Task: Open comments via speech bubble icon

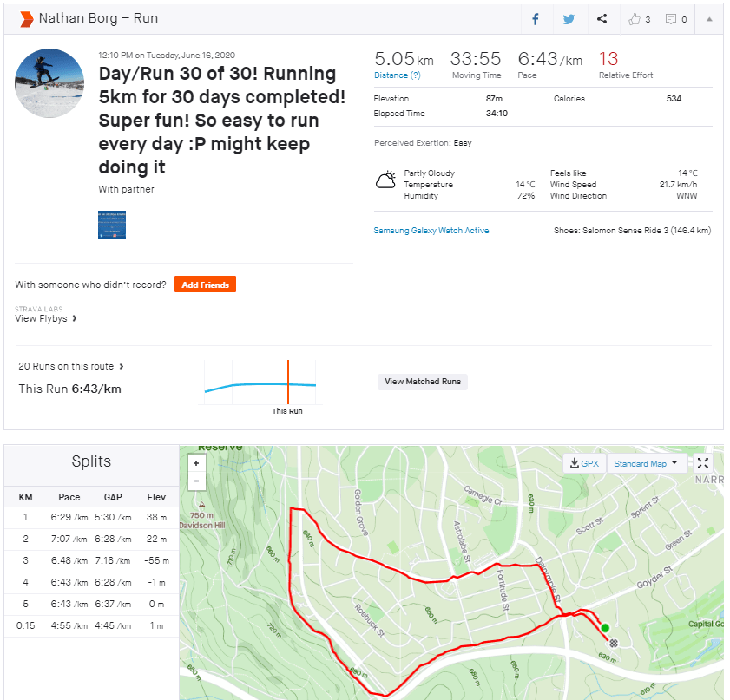Action: (675, 19)
